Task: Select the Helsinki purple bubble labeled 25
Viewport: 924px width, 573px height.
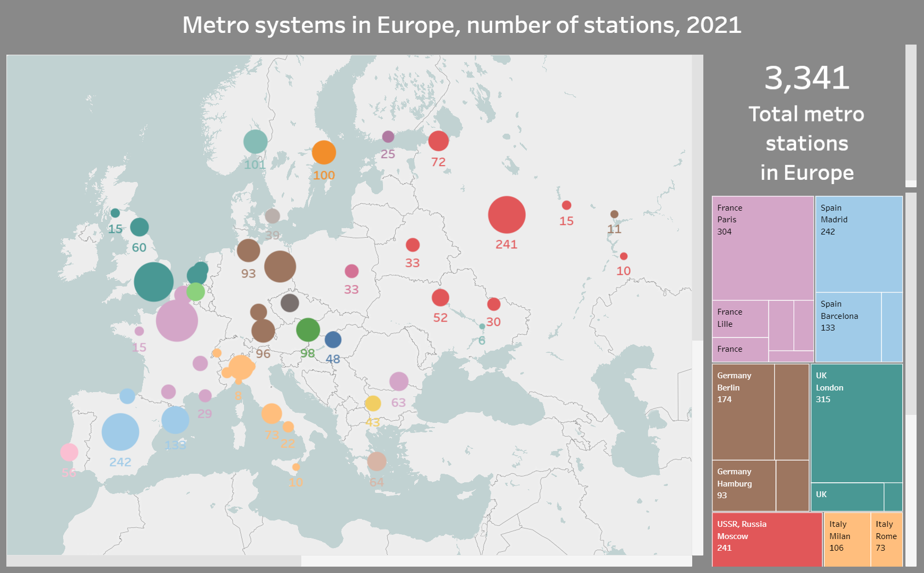Action: (x=388, y=136)
